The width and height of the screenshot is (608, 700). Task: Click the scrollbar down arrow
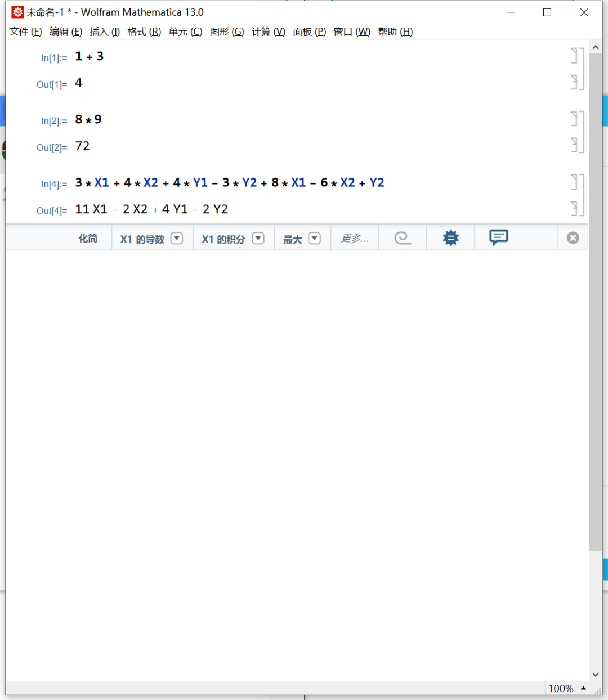(x=596, y=674)
